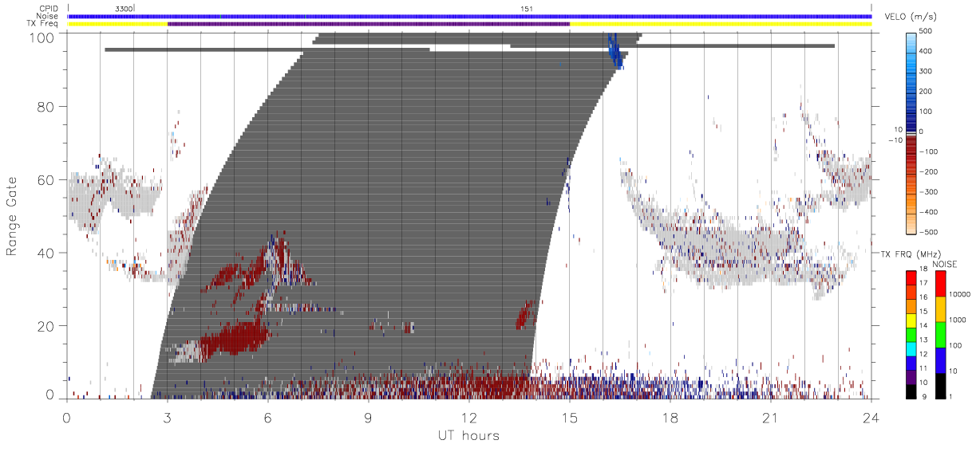Screen dimensions: 980x452
Task: Select the green 100-1000 NOISE swatch
Action: pyautogui.click(x=940, y=334)
